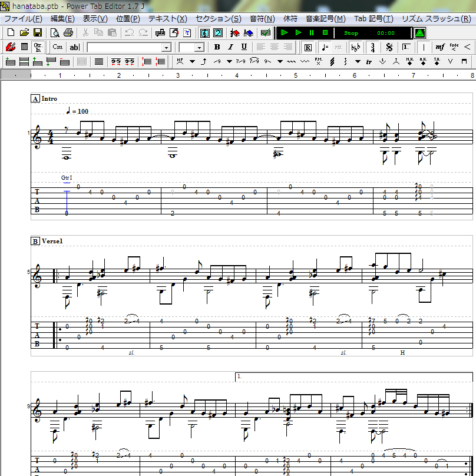Image resolution: width=476 pixels, height=476 pixels.
Task: Apply natural harmonic N.H.
Action: pyautogui.click(x=410, y=62)
